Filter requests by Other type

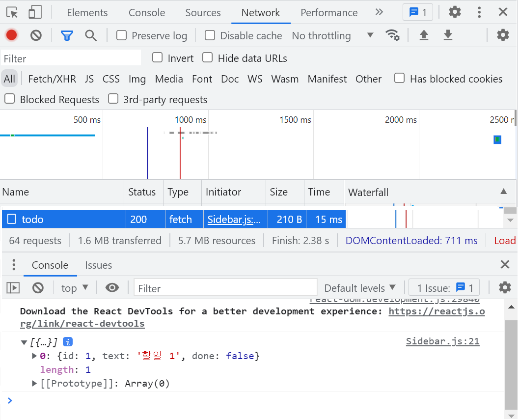pyautogui.click(x=368, y=79)
